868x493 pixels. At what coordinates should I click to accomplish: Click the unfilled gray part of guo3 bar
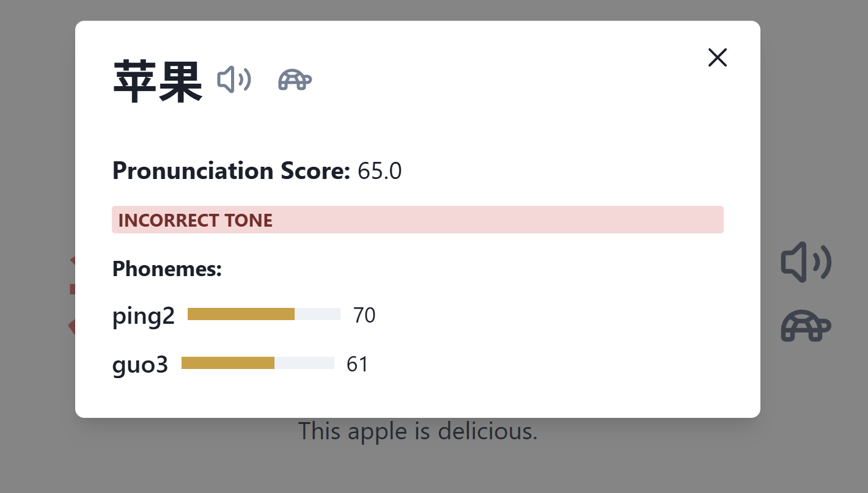[x=304, y=363]
